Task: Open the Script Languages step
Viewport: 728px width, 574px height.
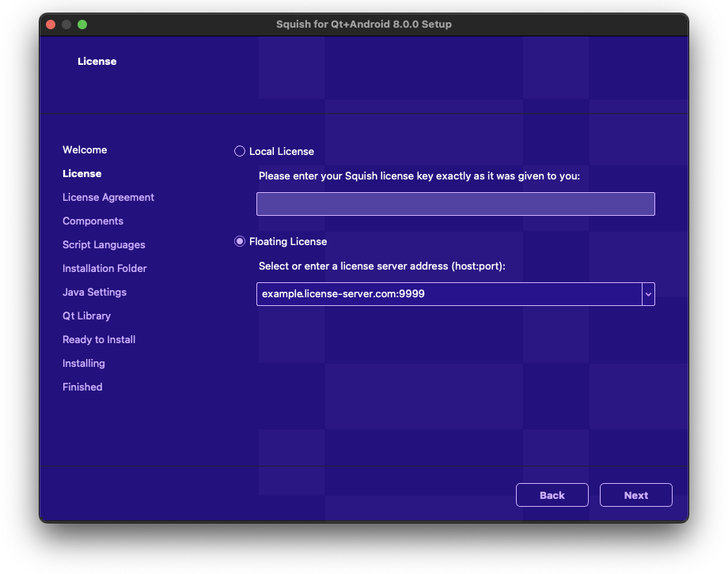Action: click(104, 244)
